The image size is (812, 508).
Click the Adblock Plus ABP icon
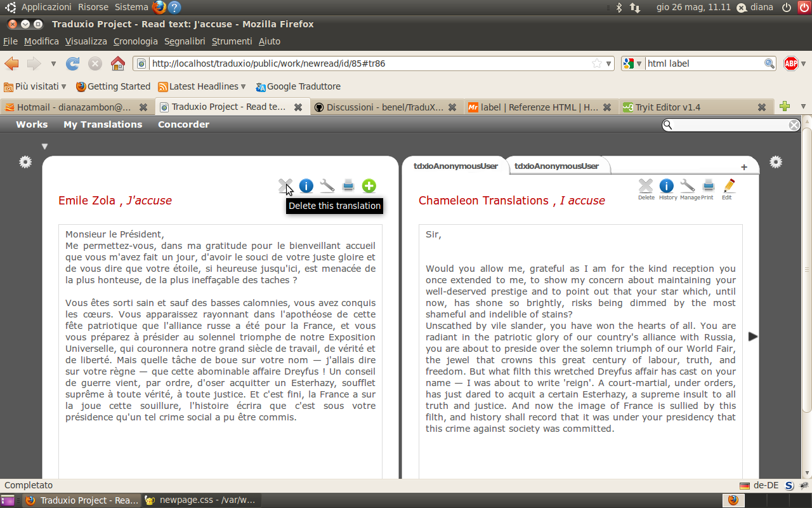click(x=790, y=63)
